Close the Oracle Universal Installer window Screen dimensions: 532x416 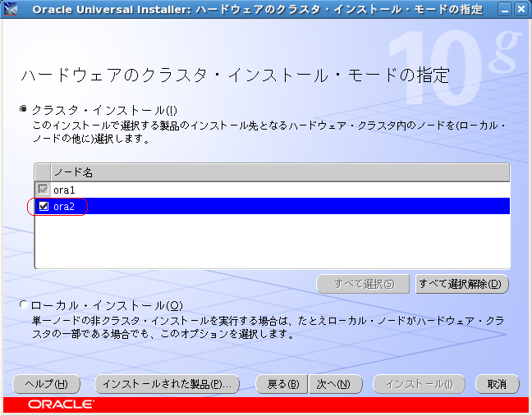point(521,9)
